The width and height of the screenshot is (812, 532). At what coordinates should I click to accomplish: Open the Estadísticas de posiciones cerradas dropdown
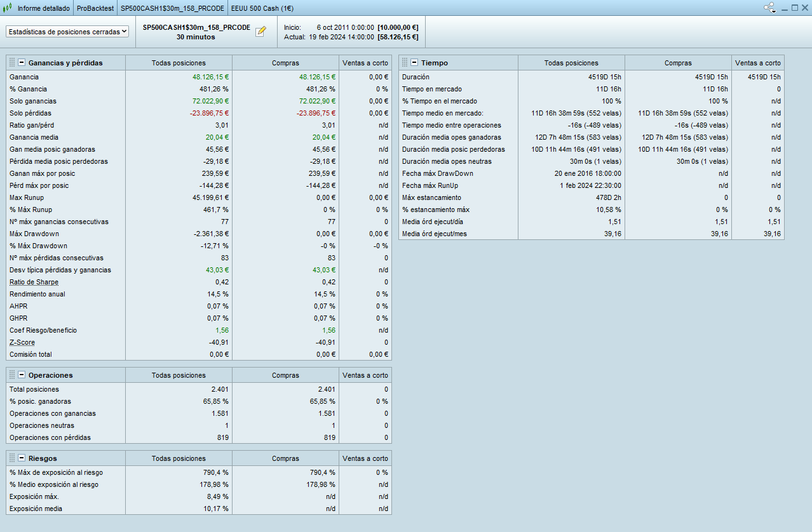tap(67, 32)
